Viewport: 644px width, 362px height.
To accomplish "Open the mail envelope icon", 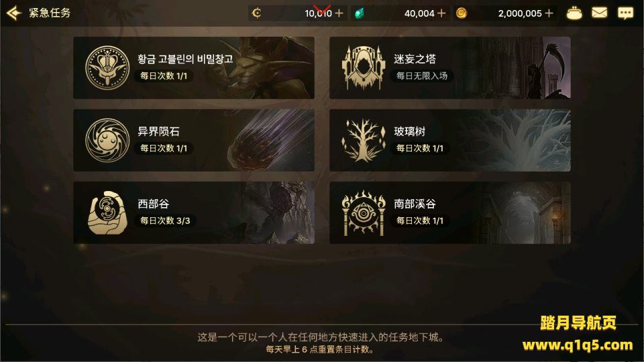I will pos(599,13).
